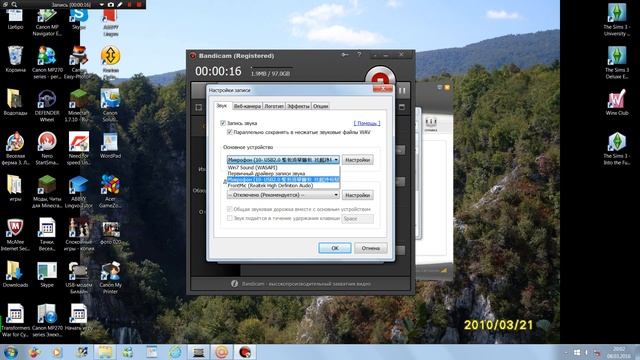Toggle the Звук подаётся при удержании клавиши checkbox
This screenshot has height=360, width=640.
[230, 218]
